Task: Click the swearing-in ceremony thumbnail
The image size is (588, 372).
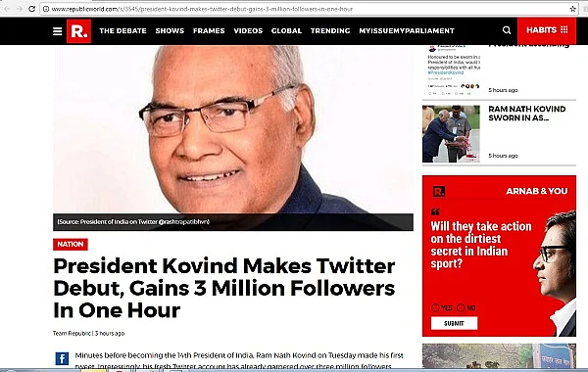Action: 451,133
